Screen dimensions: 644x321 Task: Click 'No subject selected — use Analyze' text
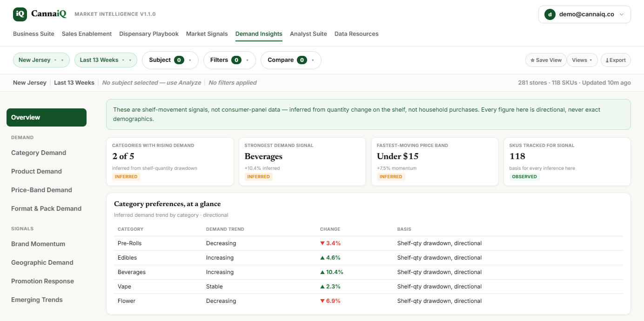tap(152, 83)
